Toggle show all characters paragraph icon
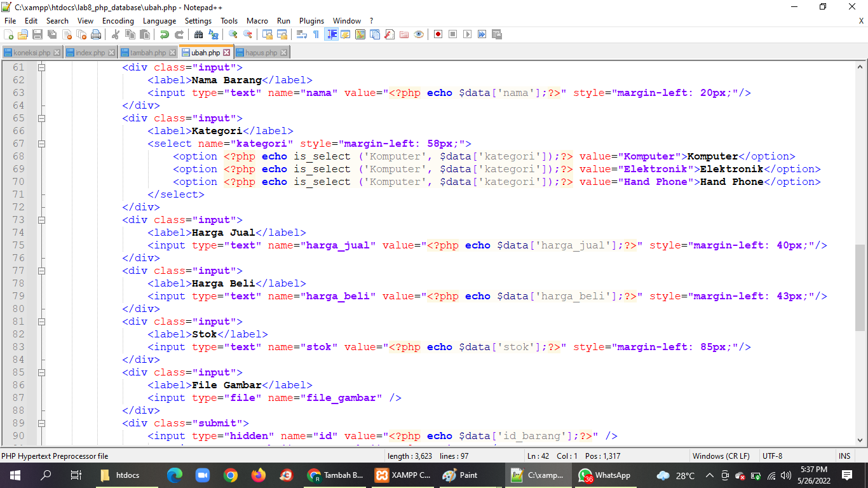868x488 pixels. [316, 35]
